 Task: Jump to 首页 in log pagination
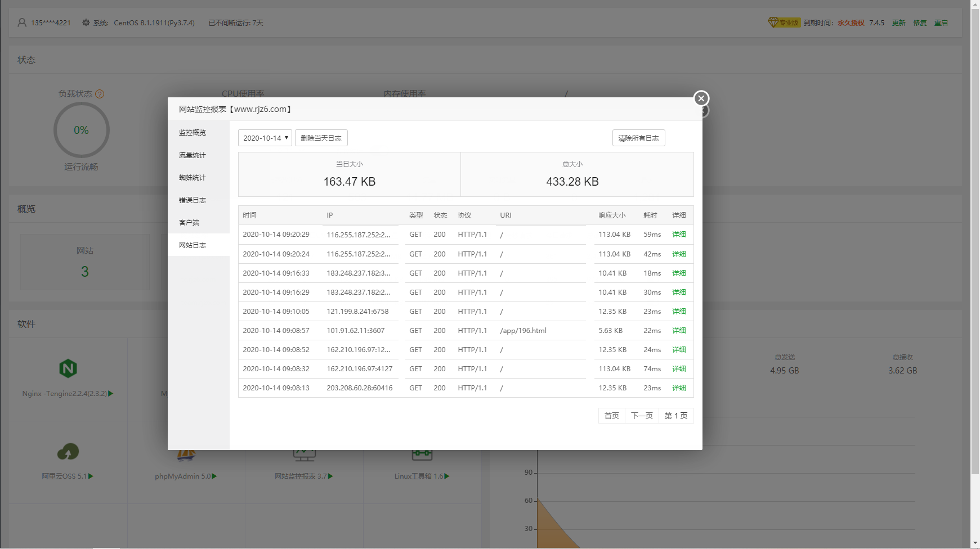pos(611,416)
